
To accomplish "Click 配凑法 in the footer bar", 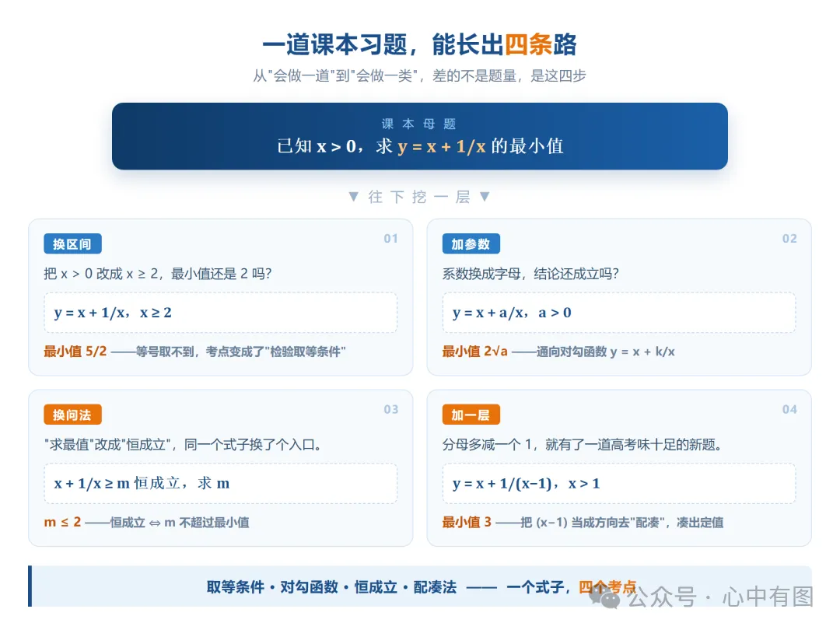I will coord(435,587).
